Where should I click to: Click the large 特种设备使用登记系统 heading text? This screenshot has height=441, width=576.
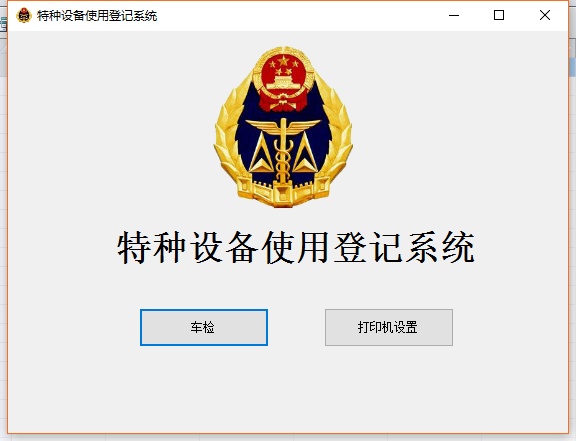click(296, 247)
